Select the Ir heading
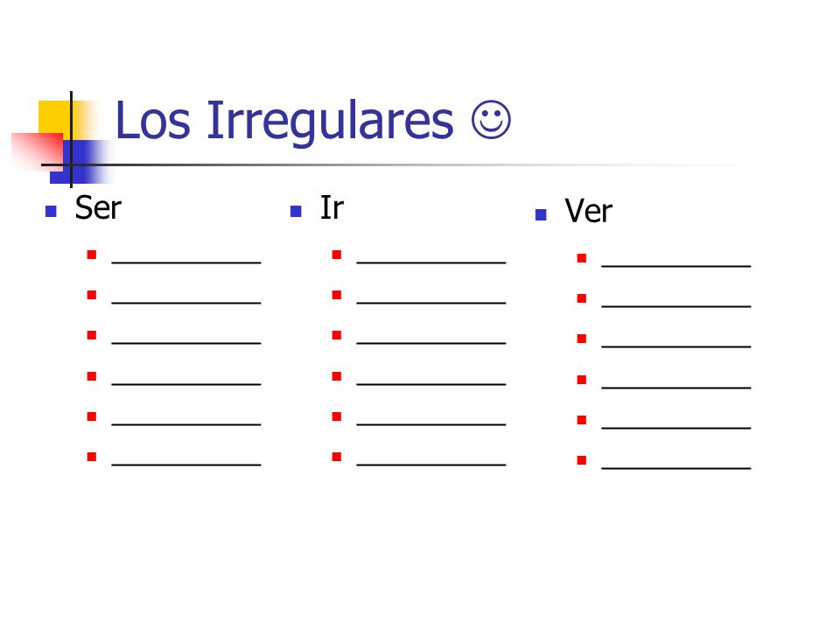The image size is (840, 630). (x=332, y=208)
